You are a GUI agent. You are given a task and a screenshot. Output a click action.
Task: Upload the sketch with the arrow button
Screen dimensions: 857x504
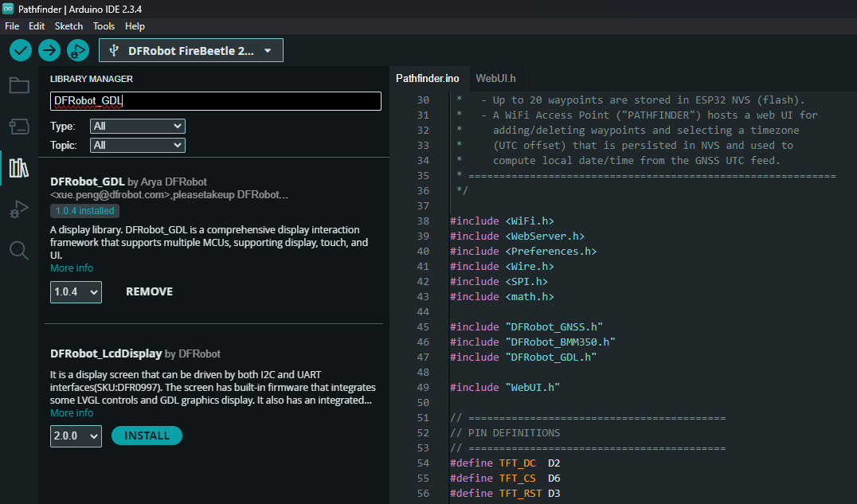pos(49,51)
